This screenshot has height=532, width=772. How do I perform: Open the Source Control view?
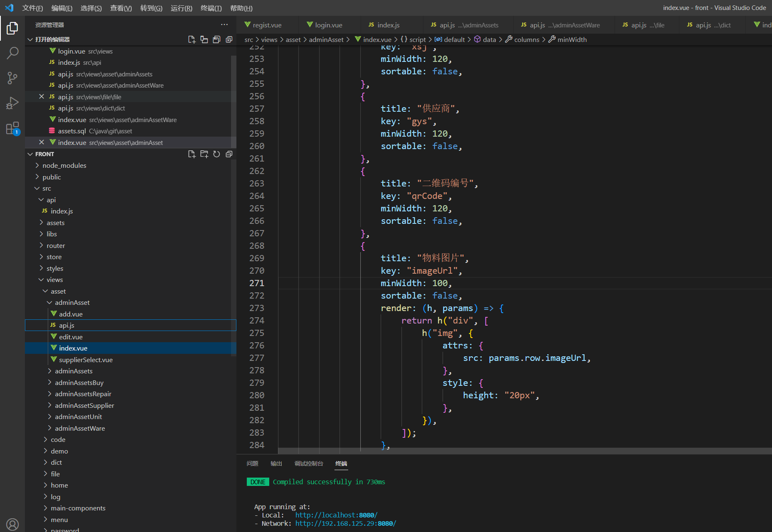pos(12,78)
